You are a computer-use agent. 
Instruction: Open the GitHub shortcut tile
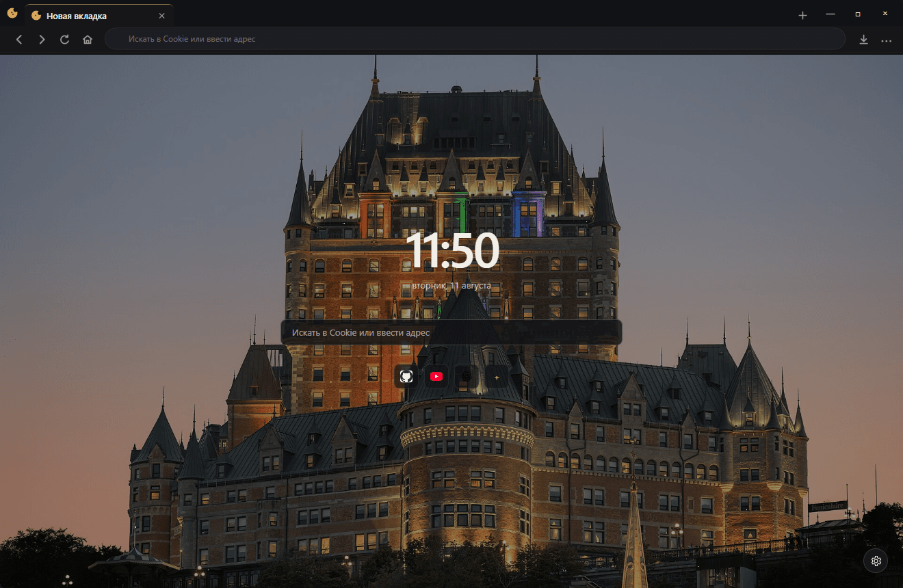coord(406,376)
